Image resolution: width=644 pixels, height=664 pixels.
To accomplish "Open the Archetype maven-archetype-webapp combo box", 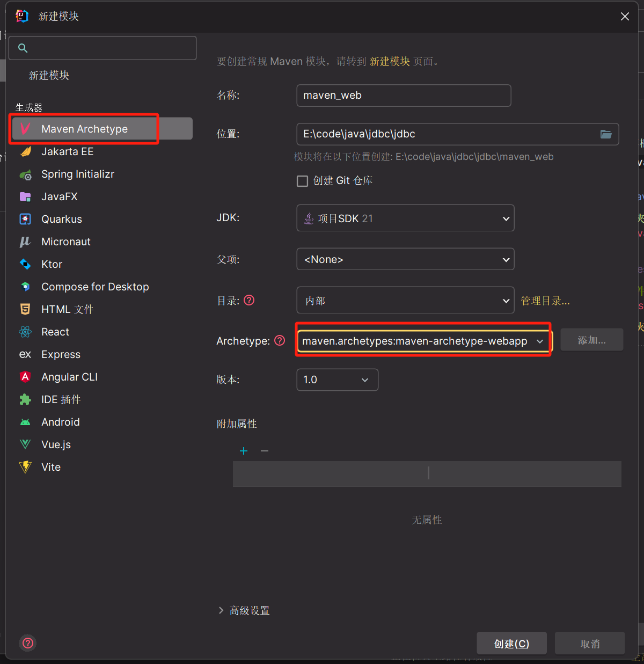I will coord(424,341).
